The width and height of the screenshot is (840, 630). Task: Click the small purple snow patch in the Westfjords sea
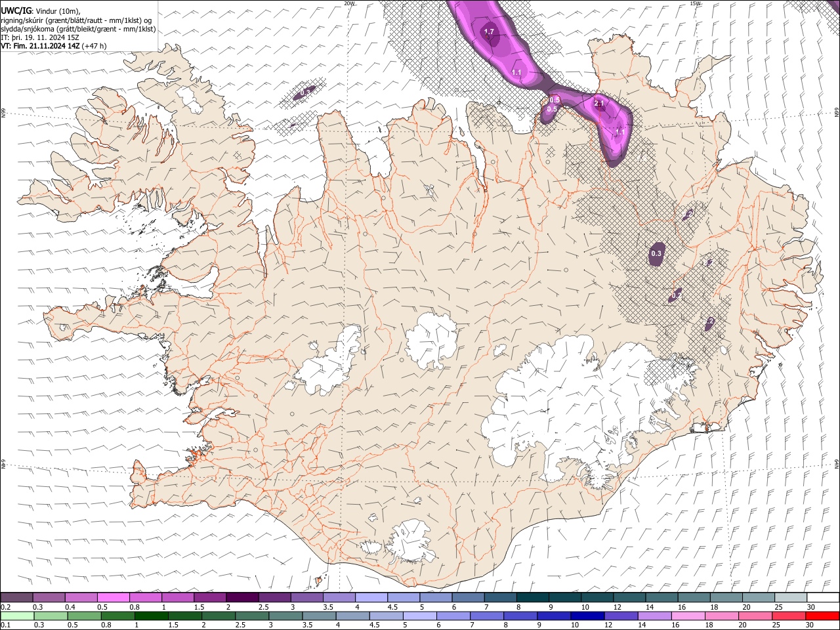tap(304, 93)
